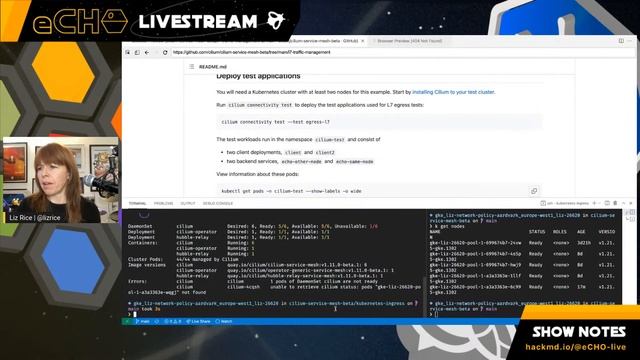The image size is (640, 360).
Task: Open installing Cilium to your test cluster link
Action: coord(453,92)
